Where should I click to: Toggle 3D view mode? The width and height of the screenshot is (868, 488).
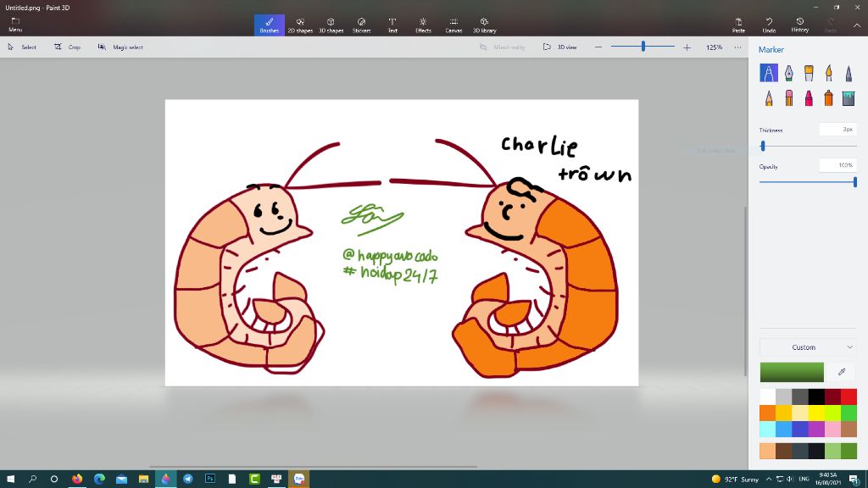[562, 47]
